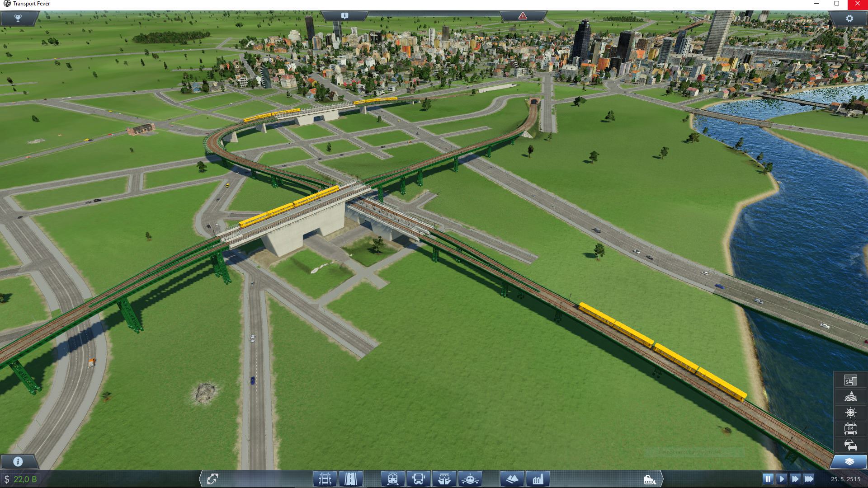Open the road construction menu
Screen dimensions: 868x488
click(351, 479)
